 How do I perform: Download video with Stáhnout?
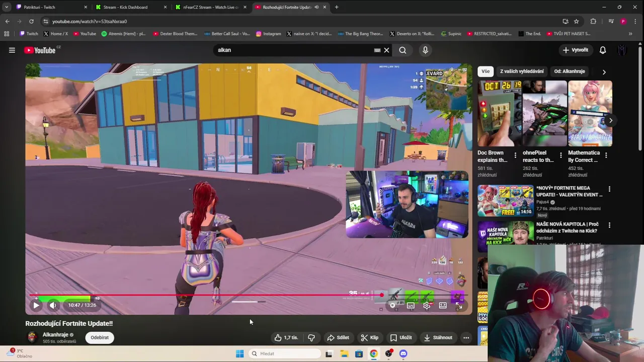(x=438, y=337)
